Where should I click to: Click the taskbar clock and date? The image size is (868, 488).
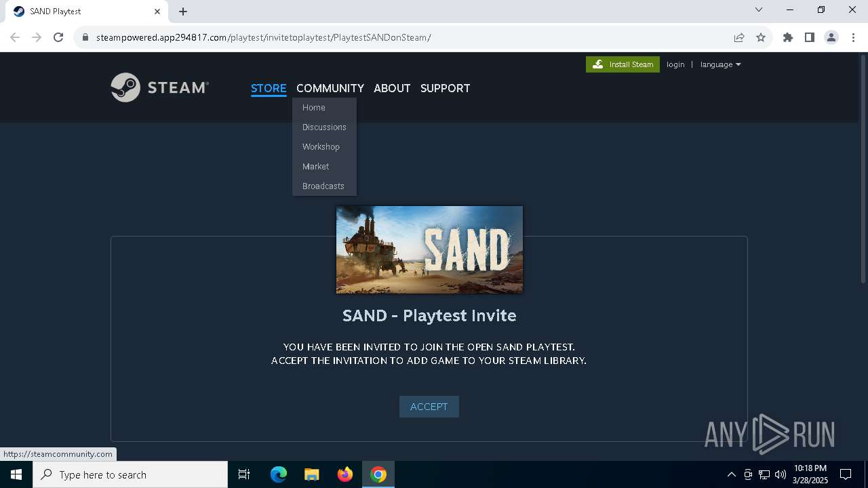pyautogui.click(x=810, y=474)
